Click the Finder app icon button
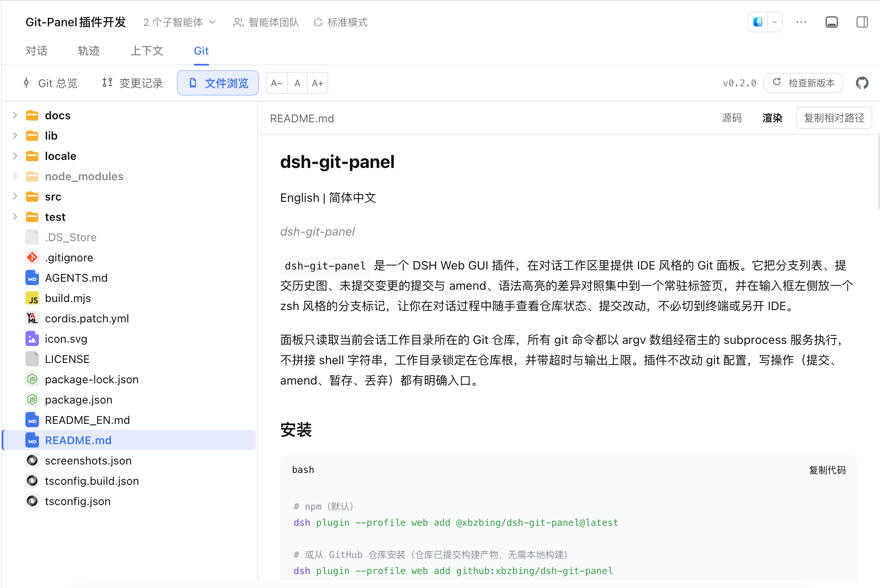Image resolution: width=880 pixels, height=588 pixels. click(x=758, y=22)
